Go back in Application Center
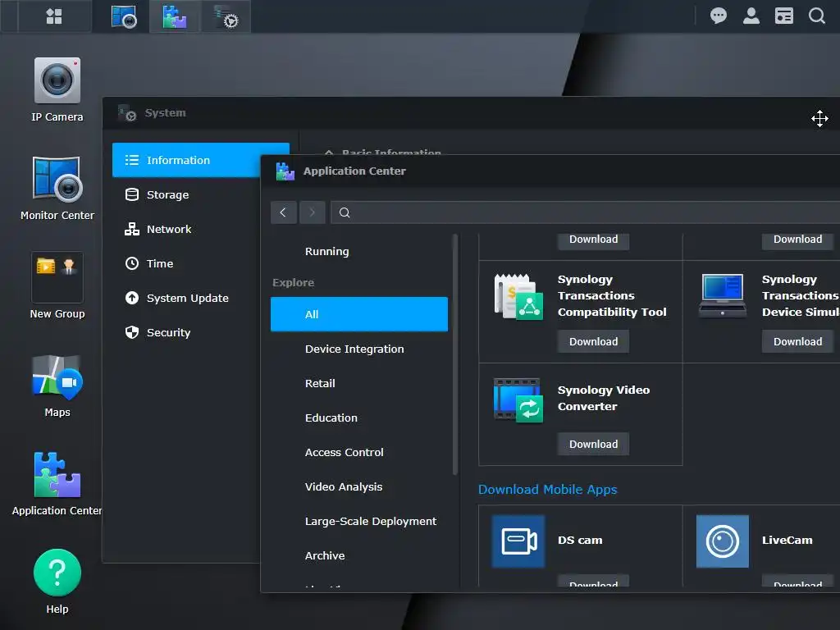Image resolution: width=840 pixels, height=630 pixels. coord(283,212)
